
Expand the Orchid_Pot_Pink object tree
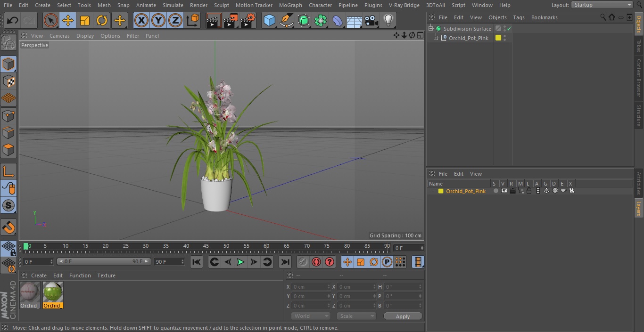(x=436, y=38)
